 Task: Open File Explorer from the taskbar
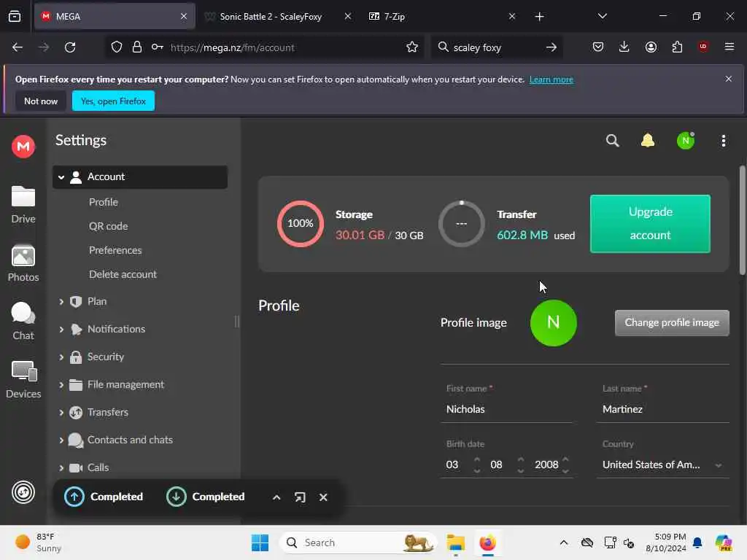[x=455, y=542]
